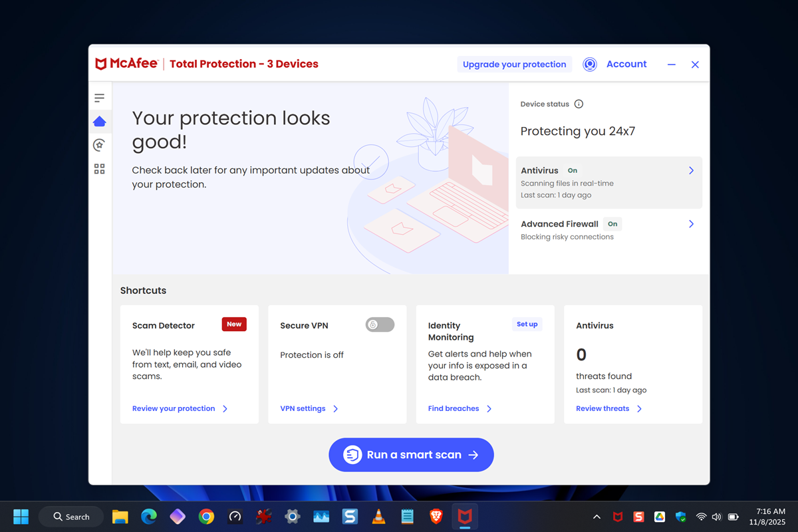The height and width of the screenshot is (532, 798).
Task: Open the Account text link
Action: tap(626, 64)
